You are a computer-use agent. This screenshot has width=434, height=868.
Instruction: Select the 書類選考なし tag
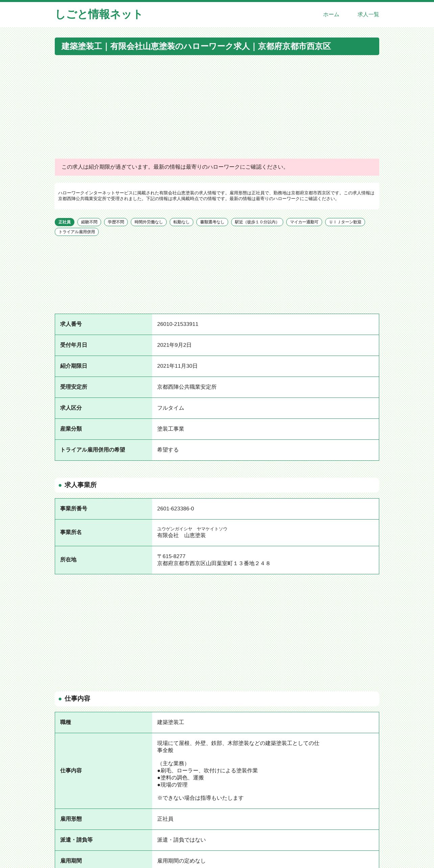(212, 222)
